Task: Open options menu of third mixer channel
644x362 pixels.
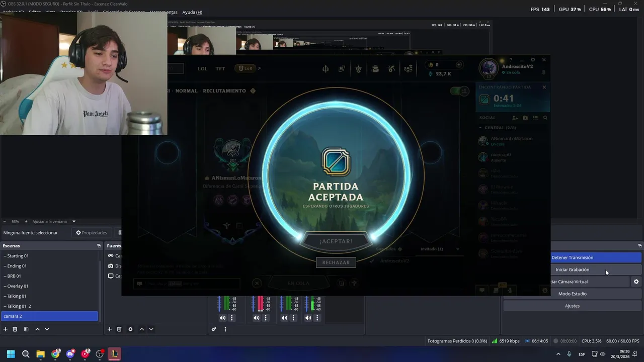Action: (x=293, y=318)
